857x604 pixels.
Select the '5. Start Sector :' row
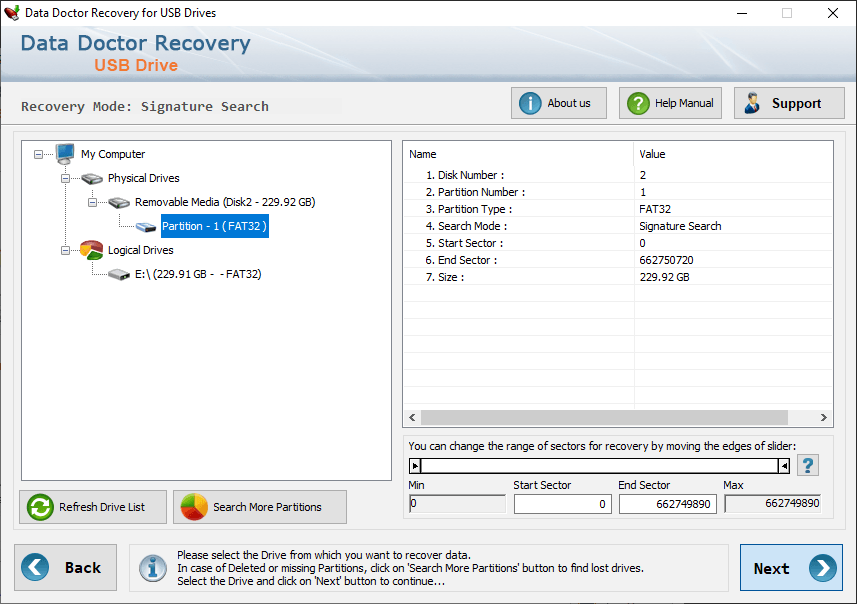click(618, 243)
